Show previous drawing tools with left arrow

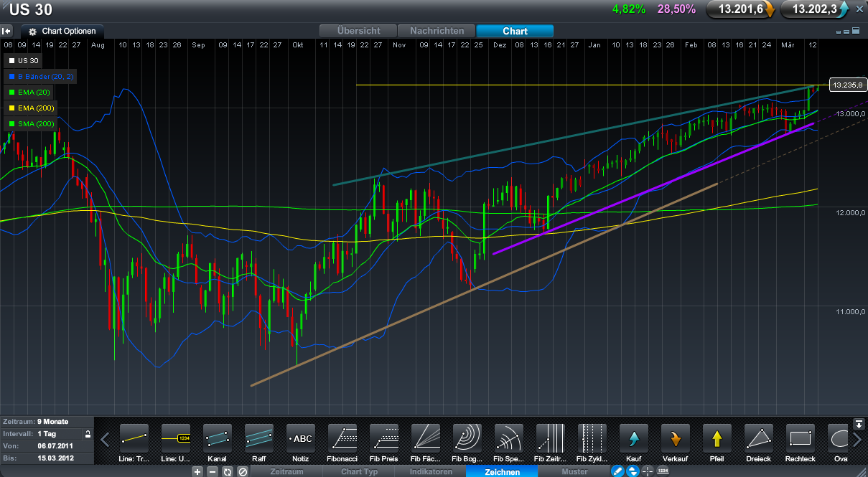pos(105,438)
